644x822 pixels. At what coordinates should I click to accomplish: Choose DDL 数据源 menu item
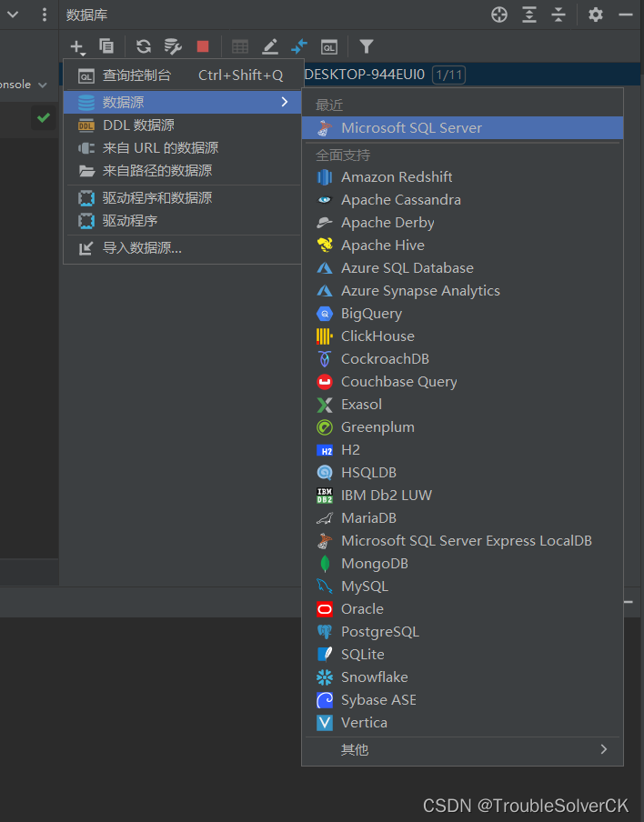(181, 125)
